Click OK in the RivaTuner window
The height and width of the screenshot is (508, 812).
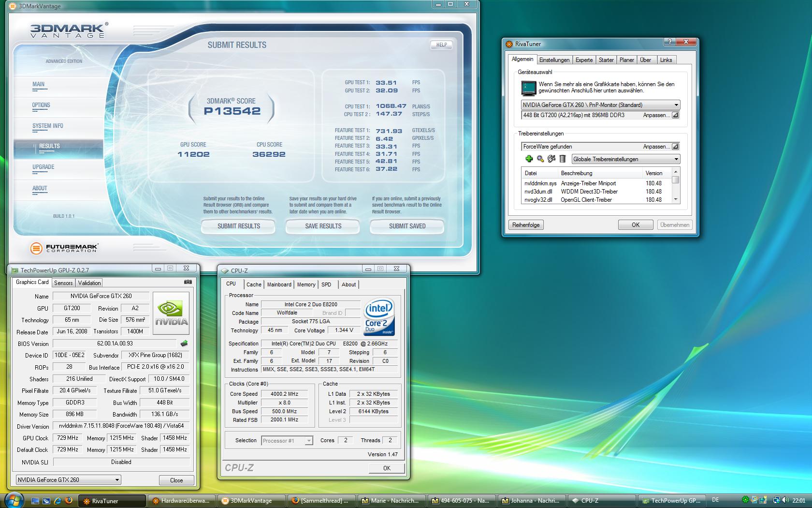[x=636, y=225]
